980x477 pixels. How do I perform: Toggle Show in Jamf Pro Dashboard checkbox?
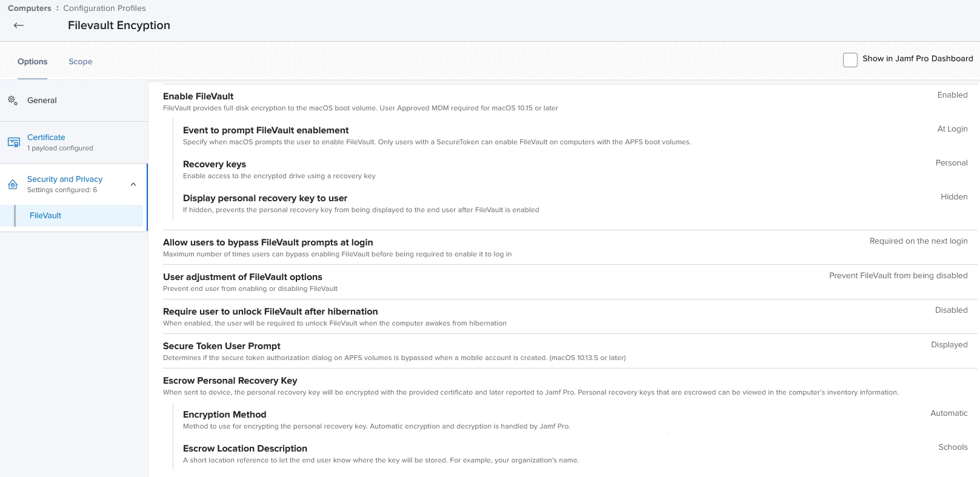point(850,59)
